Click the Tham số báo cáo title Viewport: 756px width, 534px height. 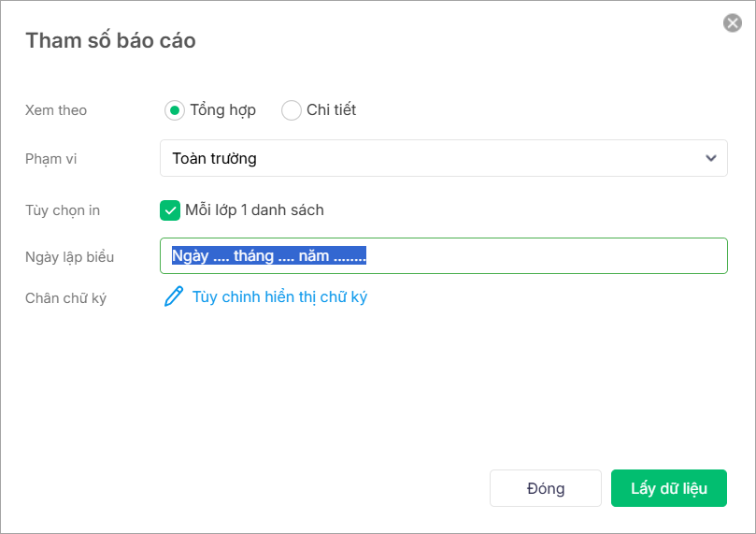pos(110,40)
